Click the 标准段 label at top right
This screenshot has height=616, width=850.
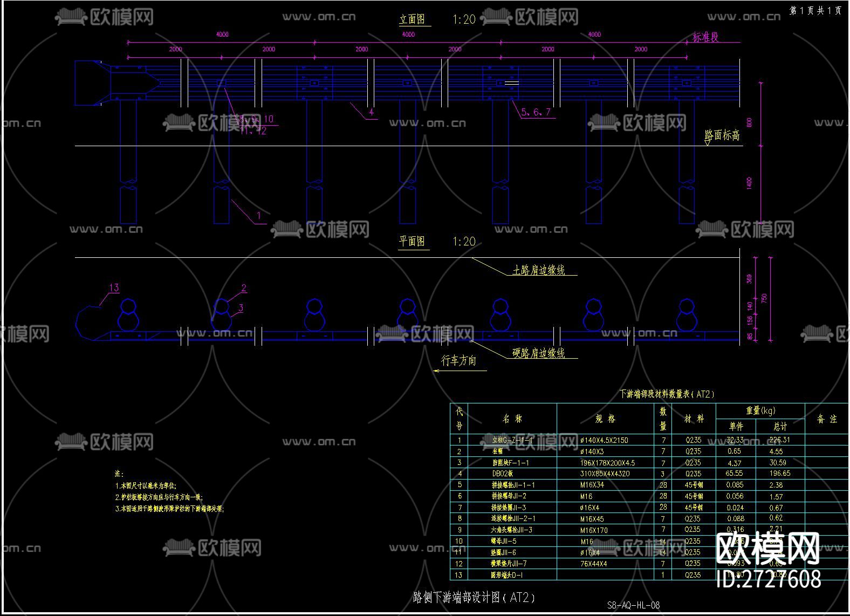[x=705, y=37]
